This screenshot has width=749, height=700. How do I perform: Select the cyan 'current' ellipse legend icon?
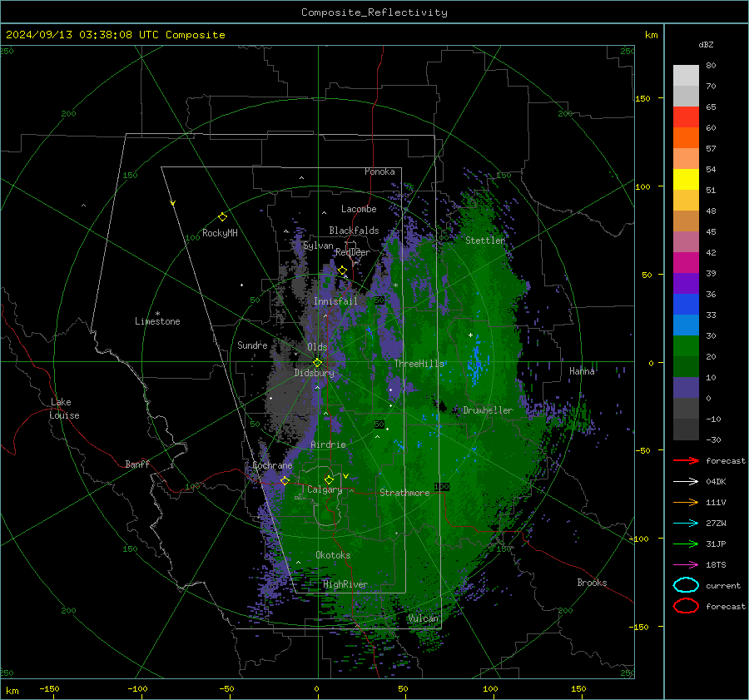pos(686,585)
